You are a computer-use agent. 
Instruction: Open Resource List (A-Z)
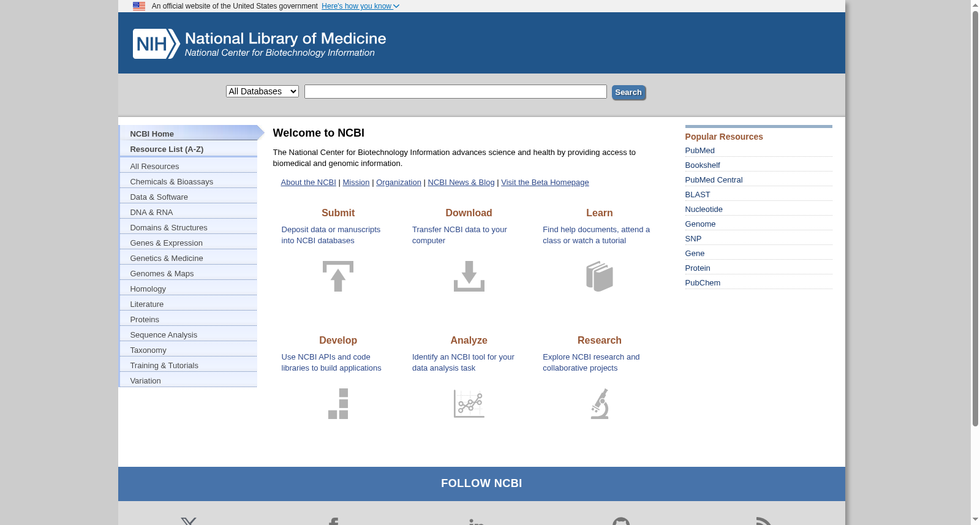click(x=189, y=149)
